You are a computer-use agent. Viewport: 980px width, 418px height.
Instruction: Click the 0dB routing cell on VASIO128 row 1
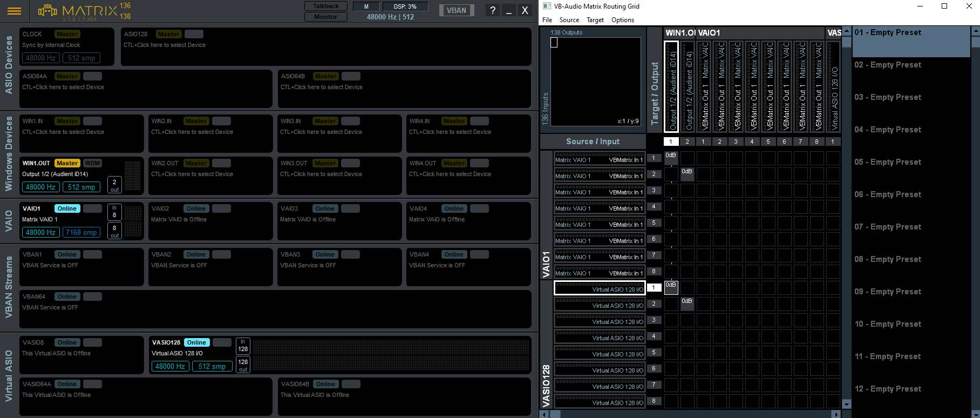tap(671, 287)
